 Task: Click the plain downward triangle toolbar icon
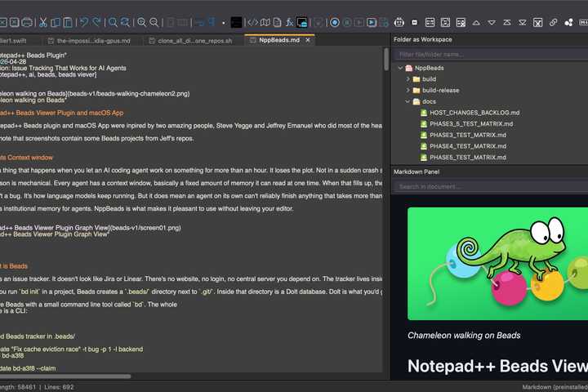492,23
